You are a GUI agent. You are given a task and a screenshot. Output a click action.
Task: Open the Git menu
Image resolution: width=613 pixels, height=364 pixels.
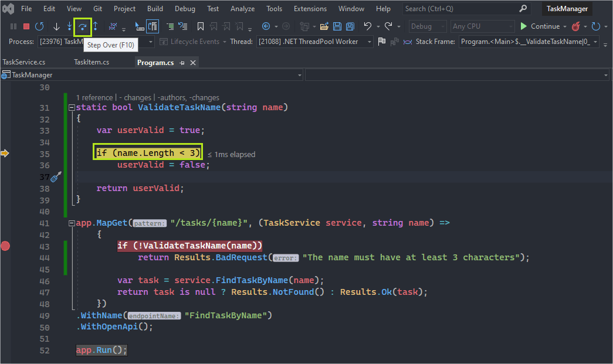click(98, 9)
